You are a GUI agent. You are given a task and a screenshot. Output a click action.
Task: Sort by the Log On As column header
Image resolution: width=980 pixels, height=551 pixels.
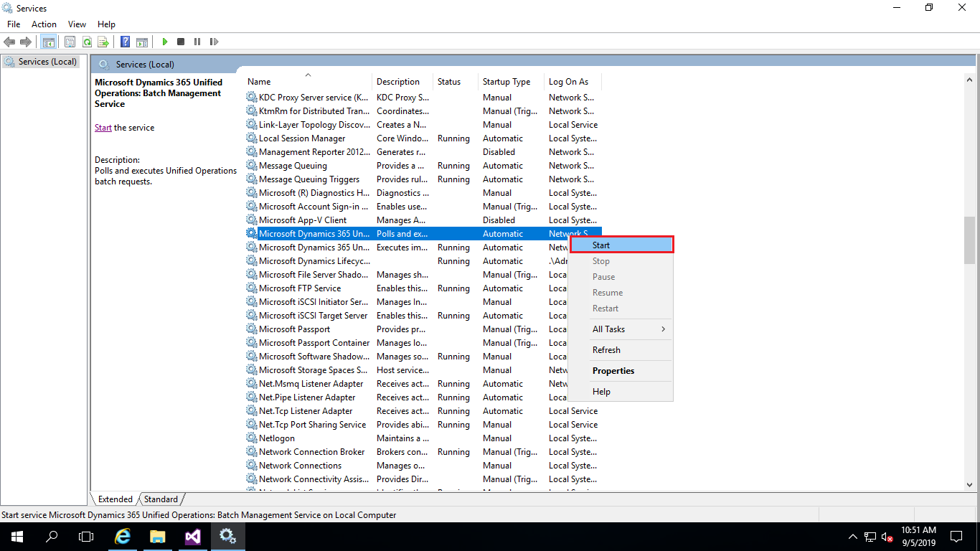[573, 82]
